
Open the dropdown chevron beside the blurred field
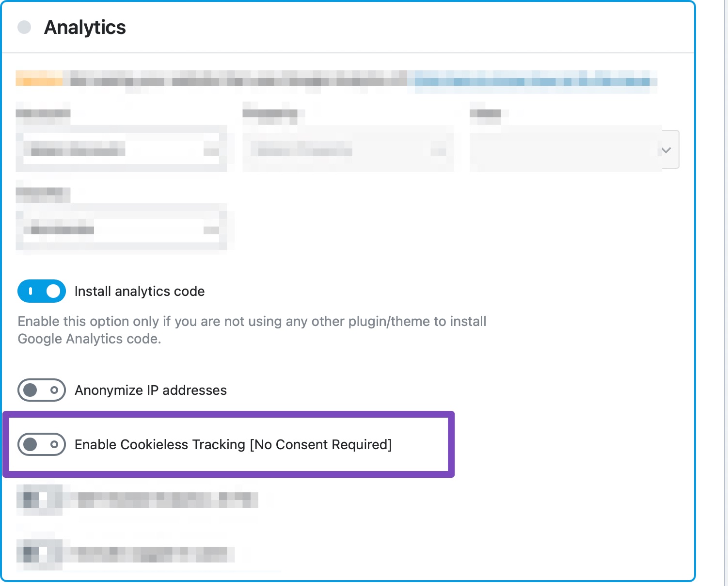pyautogui.click(x=666, y=150)
